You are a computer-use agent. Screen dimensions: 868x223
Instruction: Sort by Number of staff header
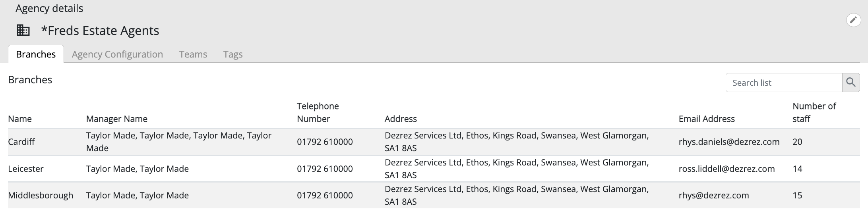[x=814, y=112]
